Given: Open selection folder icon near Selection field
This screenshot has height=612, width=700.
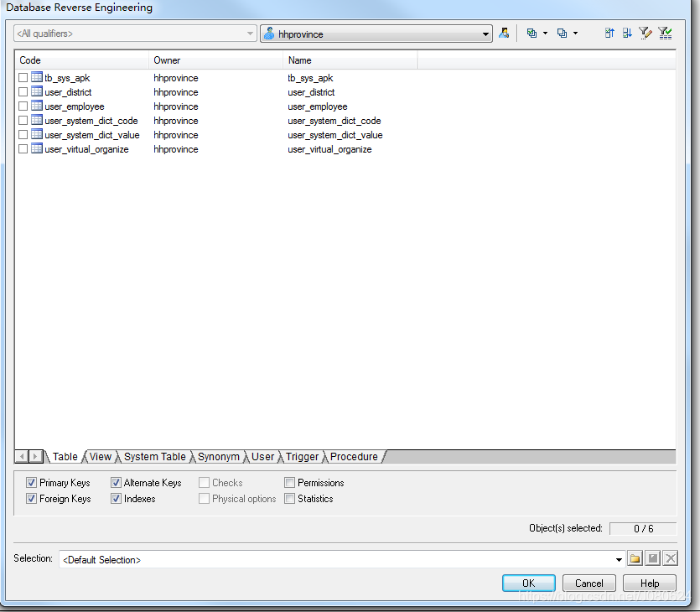Looking at the screenshot, I should [x=635, y=558].
